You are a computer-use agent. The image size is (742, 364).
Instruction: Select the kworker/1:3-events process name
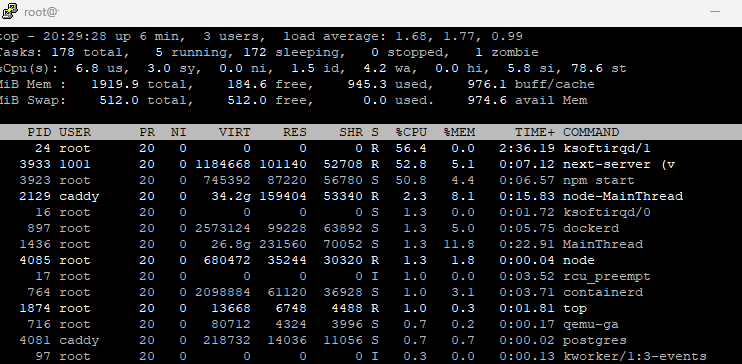pos(635,356)
